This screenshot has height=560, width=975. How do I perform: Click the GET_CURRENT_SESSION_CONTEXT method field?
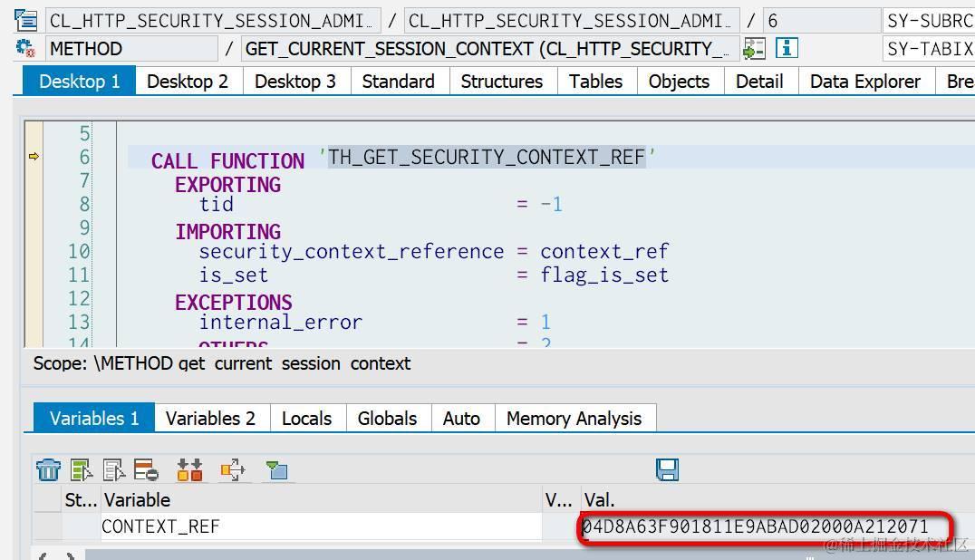[x=490, y=49]
